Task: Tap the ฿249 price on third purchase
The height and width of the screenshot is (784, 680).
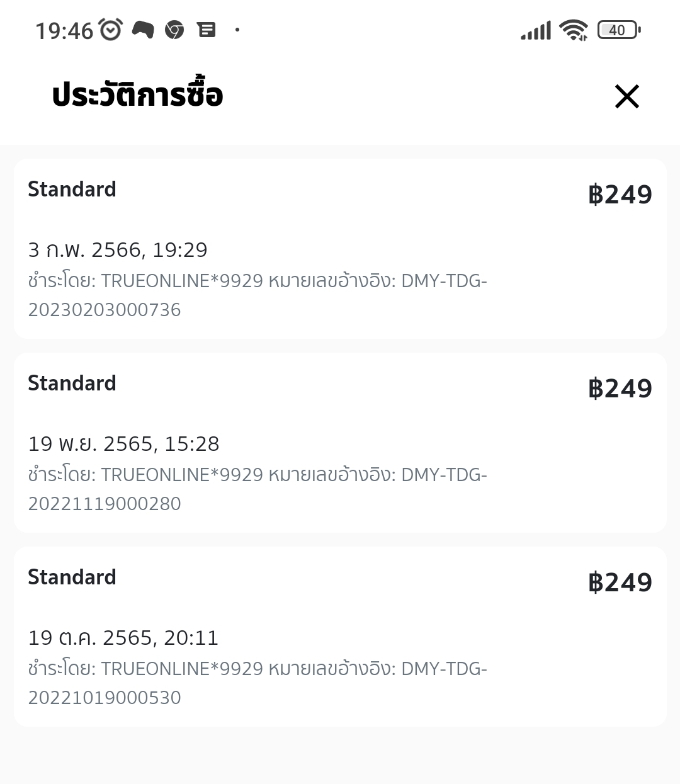Action: tap(620, 582)
